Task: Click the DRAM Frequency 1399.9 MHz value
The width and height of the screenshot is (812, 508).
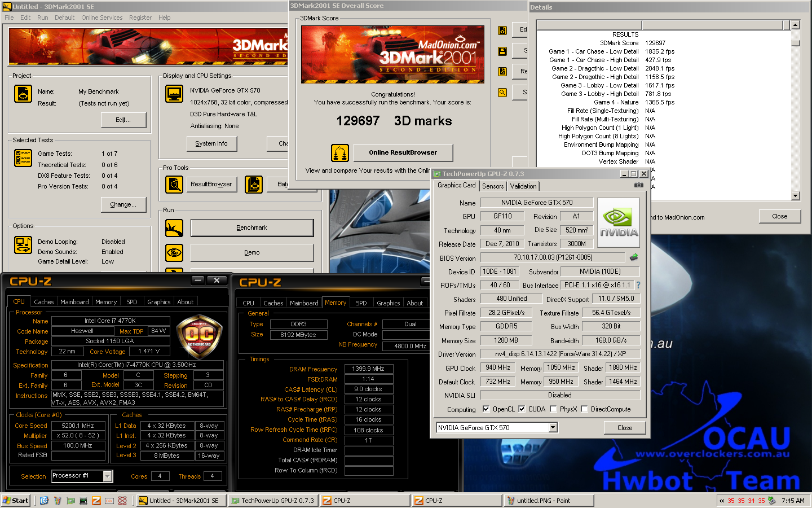Action: pyautogui.click(x=368, y=369)
